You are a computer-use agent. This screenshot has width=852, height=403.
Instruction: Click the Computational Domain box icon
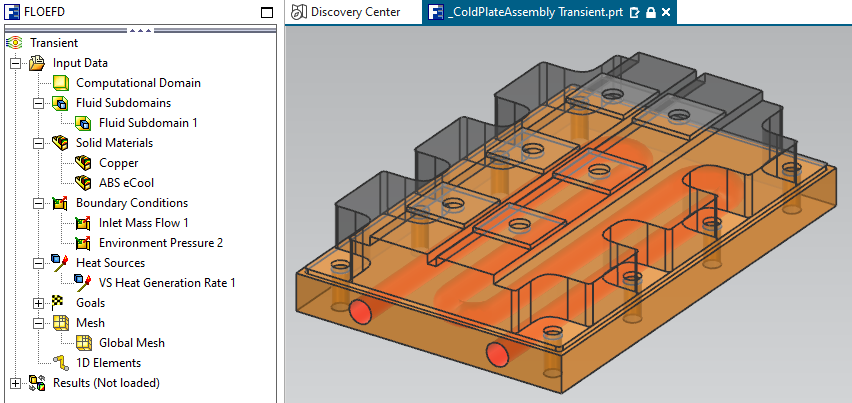pos(60,83)
